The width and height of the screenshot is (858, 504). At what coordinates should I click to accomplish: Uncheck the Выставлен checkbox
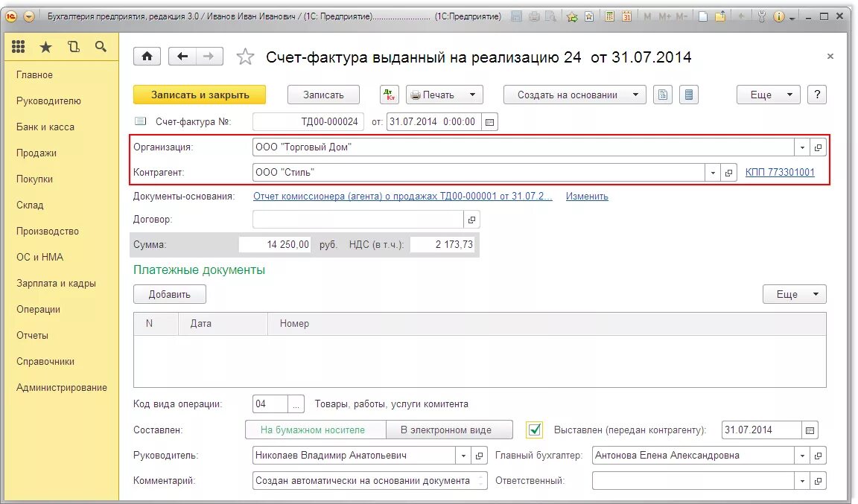click(535, 430)
